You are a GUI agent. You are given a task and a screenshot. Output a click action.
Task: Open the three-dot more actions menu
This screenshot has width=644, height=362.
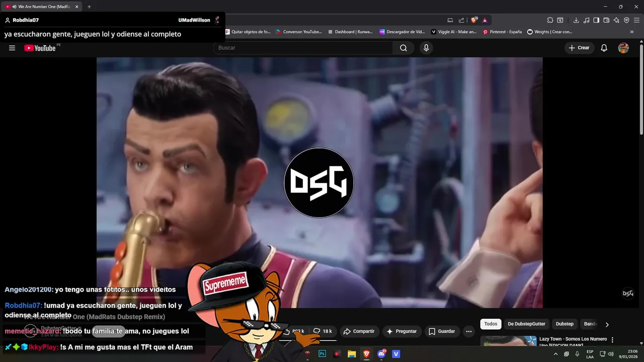(x=469, y=331)
